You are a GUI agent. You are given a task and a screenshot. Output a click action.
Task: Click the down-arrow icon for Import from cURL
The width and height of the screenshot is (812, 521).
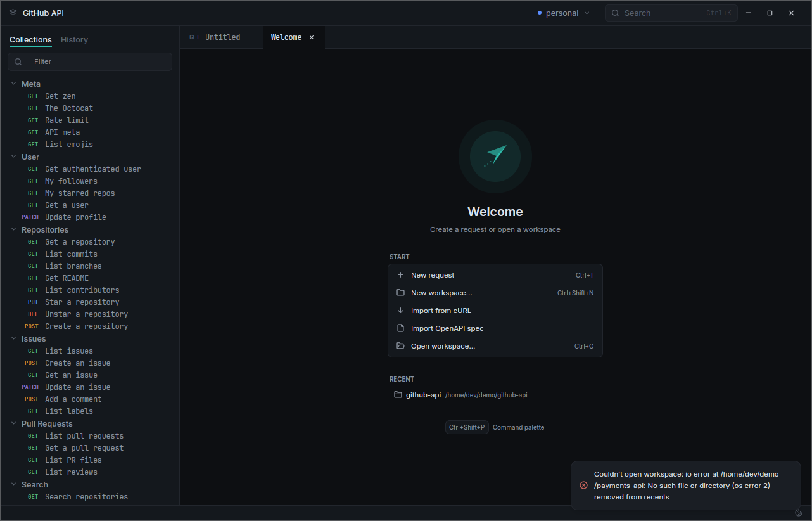click(x=400, y=311)
